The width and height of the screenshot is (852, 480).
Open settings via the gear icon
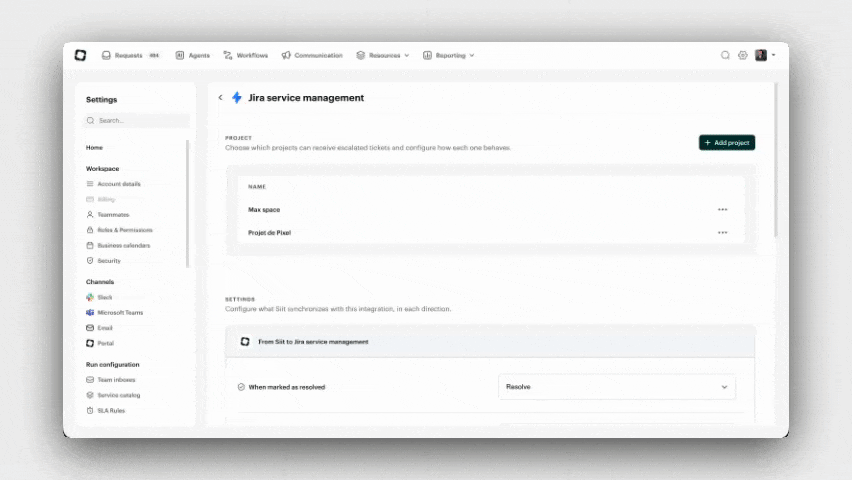click(x=743, y=55)
